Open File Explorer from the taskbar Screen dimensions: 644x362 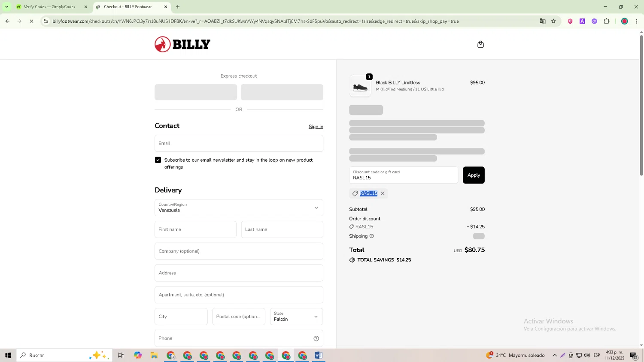coord(154,355)
